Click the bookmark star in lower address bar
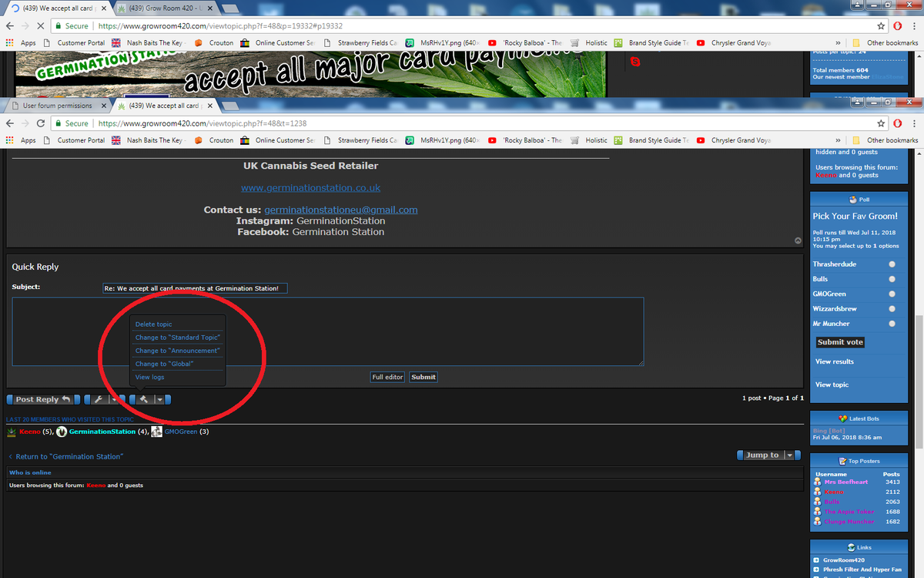Viewport: 924px width, 578px height. coord(881,123)
